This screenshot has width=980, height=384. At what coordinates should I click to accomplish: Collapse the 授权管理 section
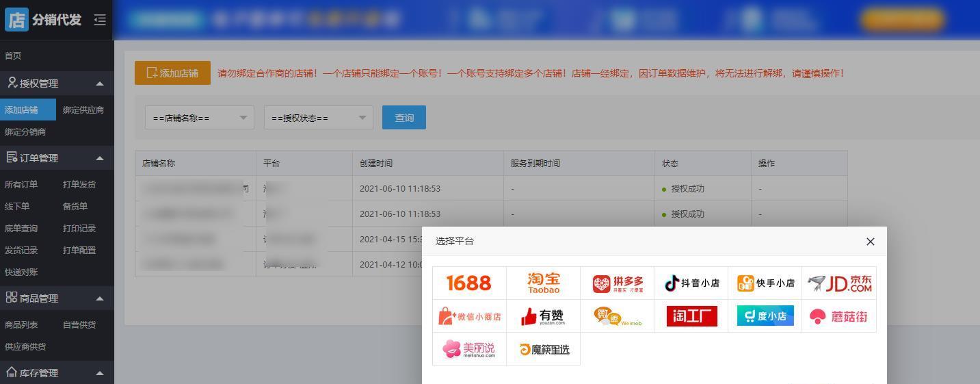pos(100,84)
